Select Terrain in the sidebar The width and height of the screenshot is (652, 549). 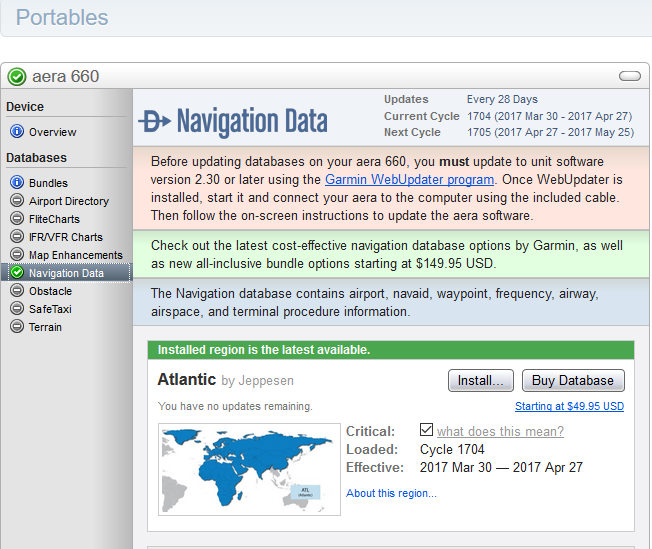click(45, 327)
